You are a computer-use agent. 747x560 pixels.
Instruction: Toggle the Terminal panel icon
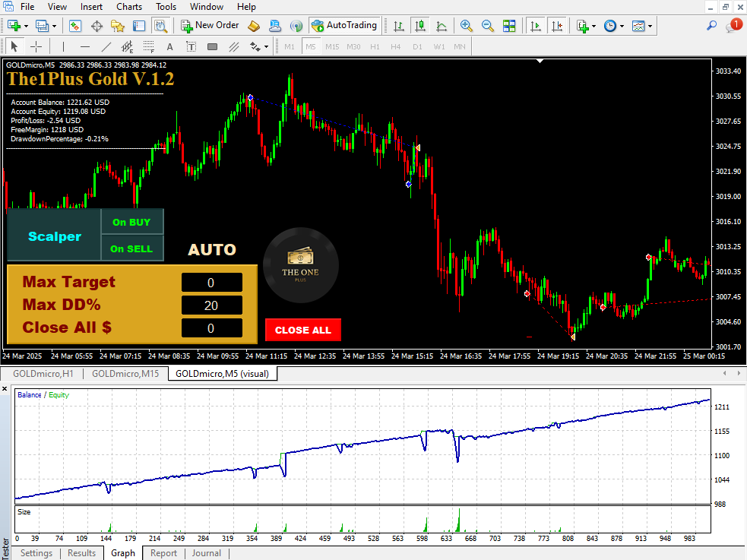click(139, 26)
